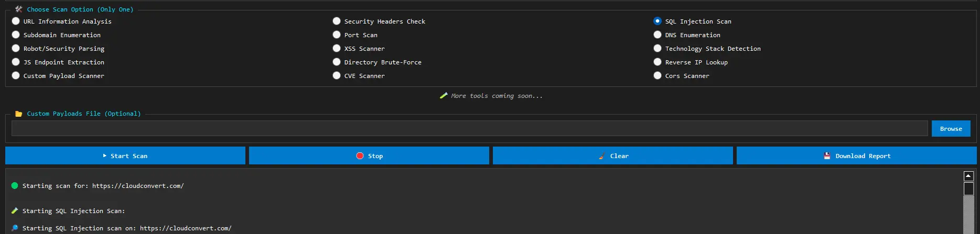This screenshot has width=980, height=234.
Task: Select Robot/Security Parsing option
Action: (x=16, y=49)
